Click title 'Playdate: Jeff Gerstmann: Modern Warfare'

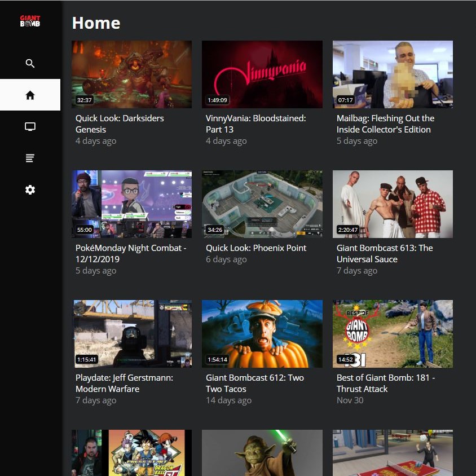124,383
